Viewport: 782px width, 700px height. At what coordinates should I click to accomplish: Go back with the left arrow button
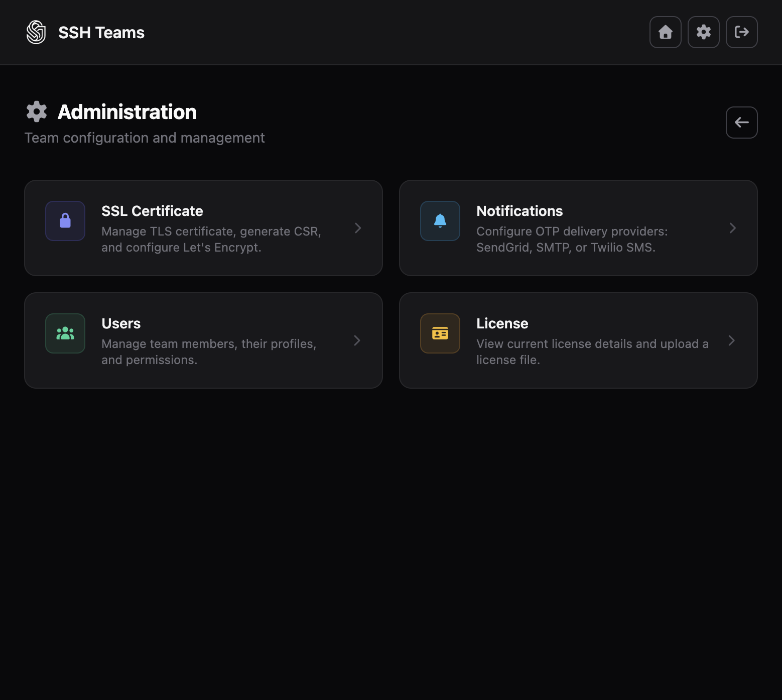742,123
